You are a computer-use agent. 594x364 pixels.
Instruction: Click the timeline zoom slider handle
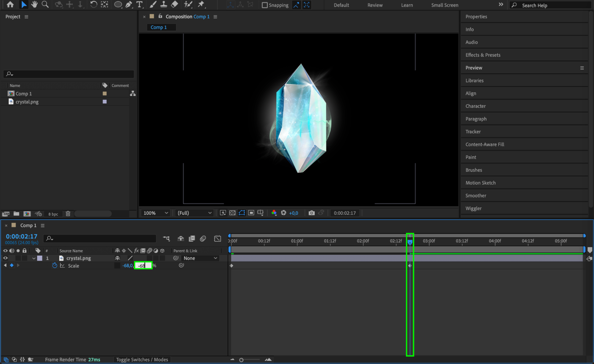[x=241, y=360]
